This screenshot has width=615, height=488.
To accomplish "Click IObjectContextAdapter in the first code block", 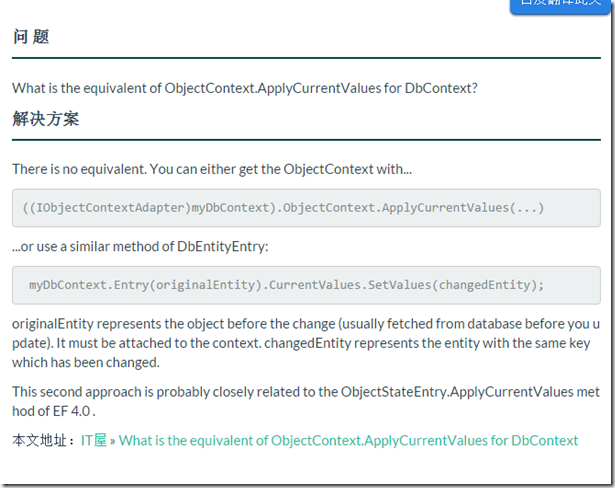I will click(109, 208).
